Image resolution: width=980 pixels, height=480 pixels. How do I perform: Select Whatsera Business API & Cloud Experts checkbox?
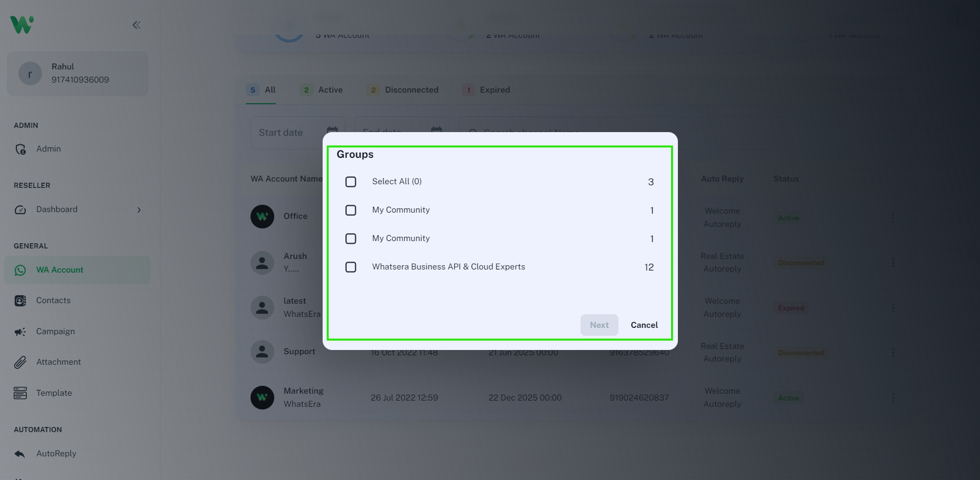click(351, 267)
